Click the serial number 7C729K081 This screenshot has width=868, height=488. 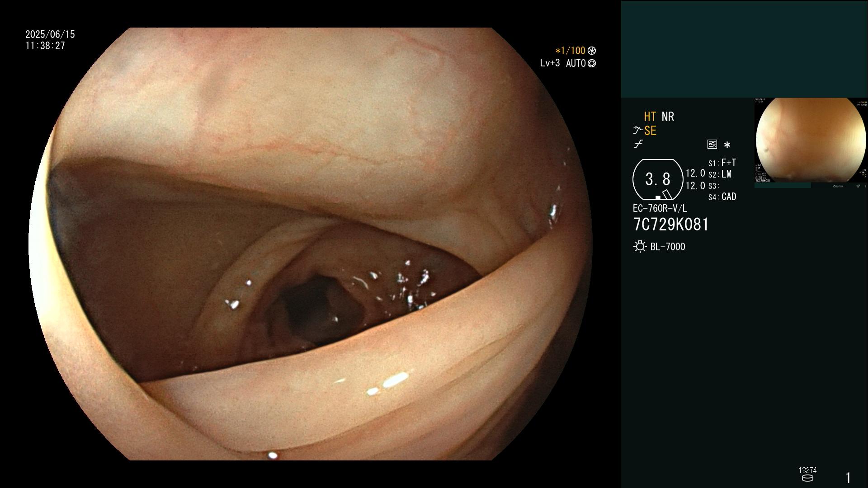tap(671, 225)
